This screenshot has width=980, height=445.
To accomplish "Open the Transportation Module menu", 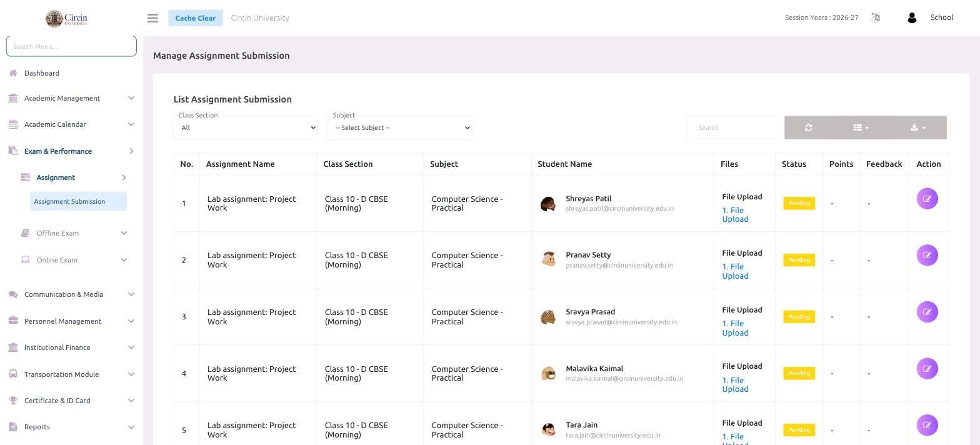I will tap(61, 374).
